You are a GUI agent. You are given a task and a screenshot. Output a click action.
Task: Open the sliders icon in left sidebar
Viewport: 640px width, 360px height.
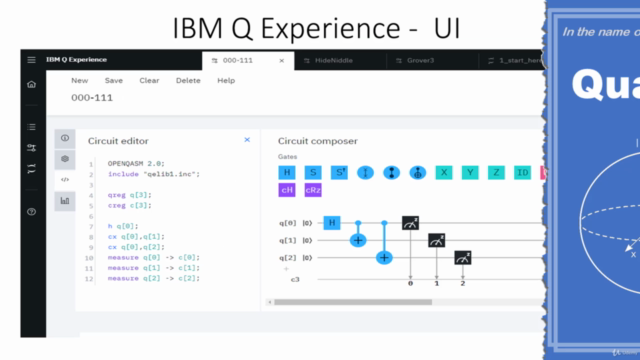pos(31,148)
